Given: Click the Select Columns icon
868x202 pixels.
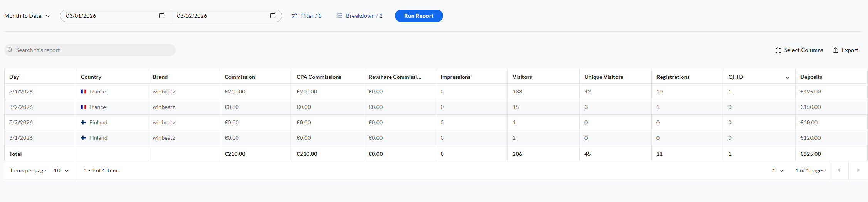Looking at the screenshot, I should point(778,50).
